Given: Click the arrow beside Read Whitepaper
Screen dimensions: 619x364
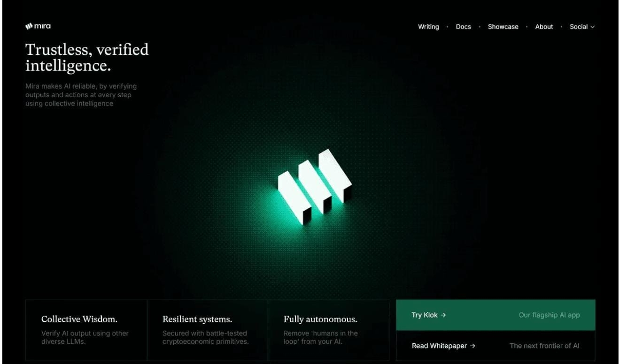Looking at the screenshot, I should pyautogui.click(x=472, y=346).
